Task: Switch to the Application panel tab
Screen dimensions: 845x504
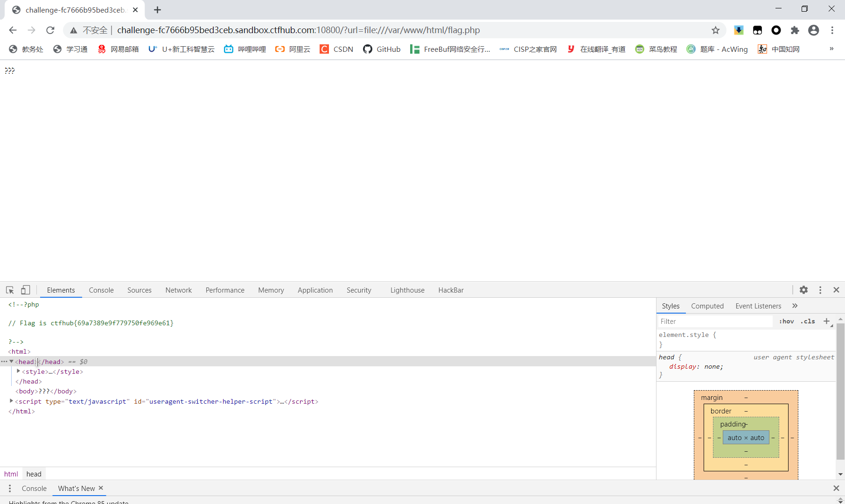Action: (315, 290)
